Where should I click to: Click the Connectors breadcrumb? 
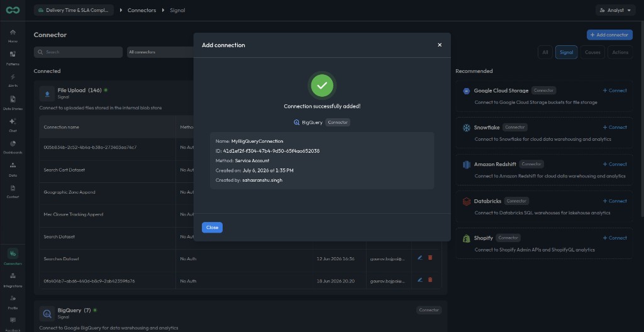tap(142, 10)
